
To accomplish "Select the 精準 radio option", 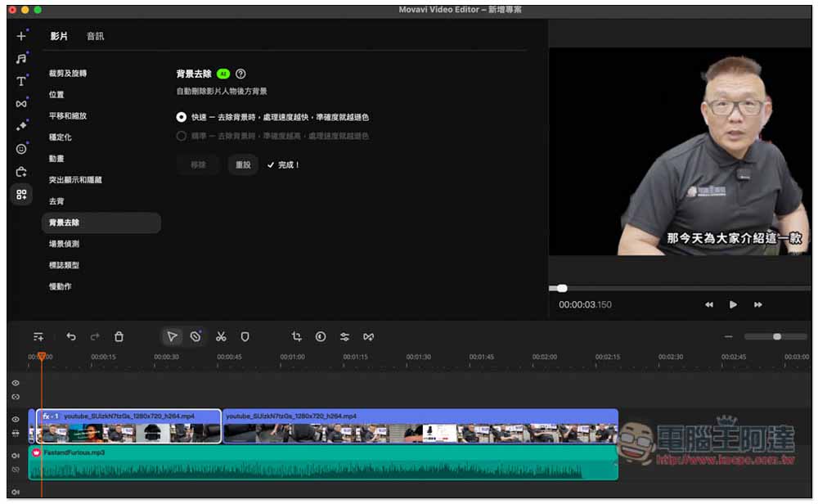I will pos(181,136).
